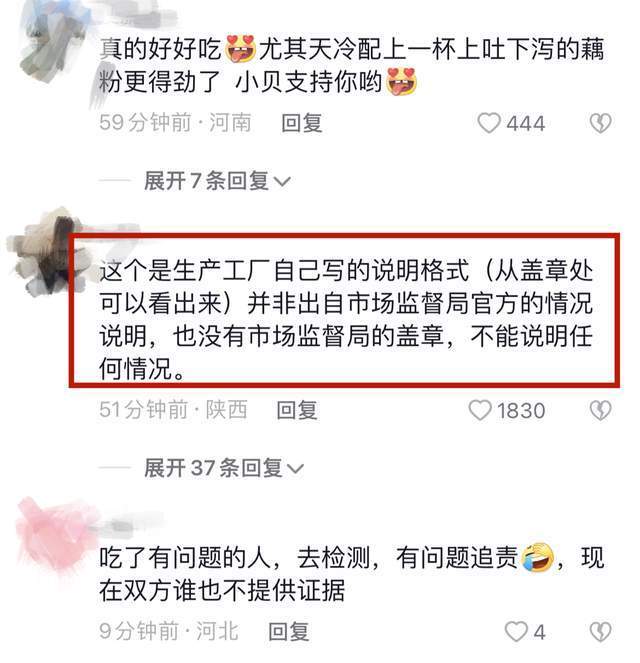Like the Henan comment with 444 likes
The height and width of the screenshot is (663, 640).
[x=489, y=123]
